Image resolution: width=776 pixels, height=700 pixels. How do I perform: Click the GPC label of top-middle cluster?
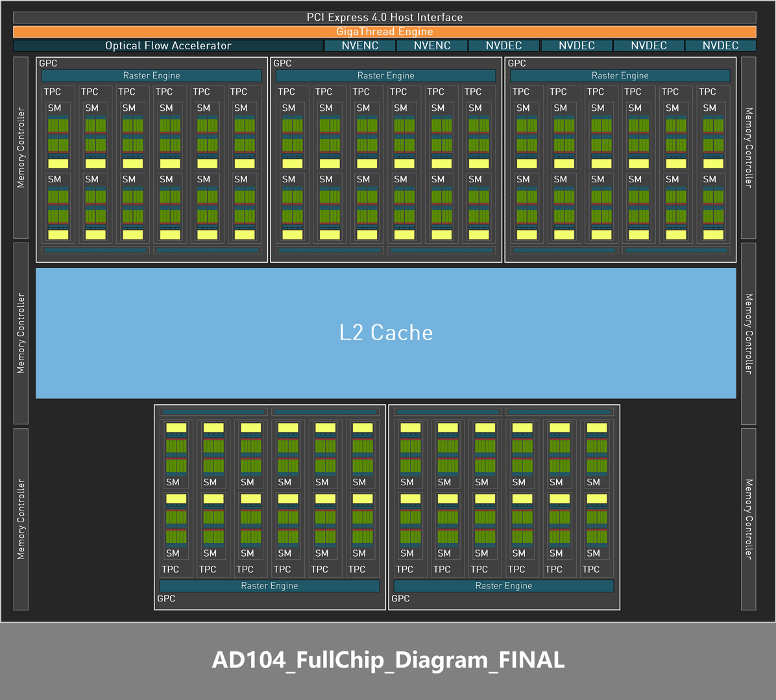pos(282,64)
